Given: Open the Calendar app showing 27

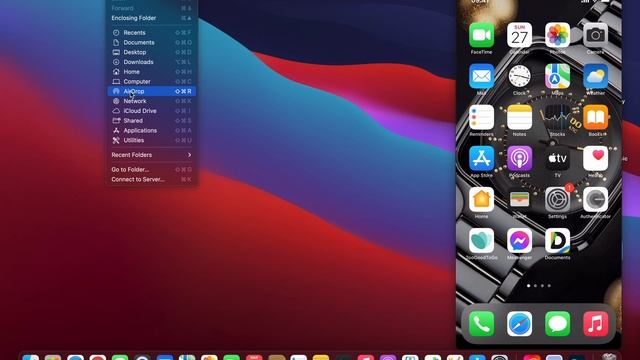Looking at the screenshot, I should point(519,35).
